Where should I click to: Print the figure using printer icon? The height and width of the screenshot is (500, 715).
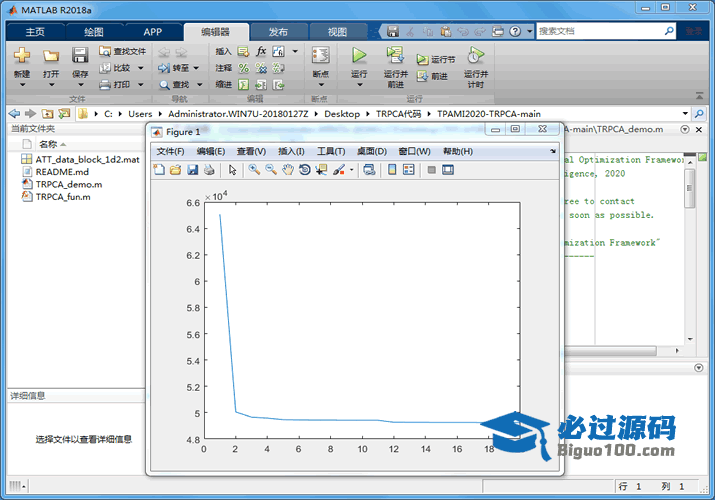[208, 170]
